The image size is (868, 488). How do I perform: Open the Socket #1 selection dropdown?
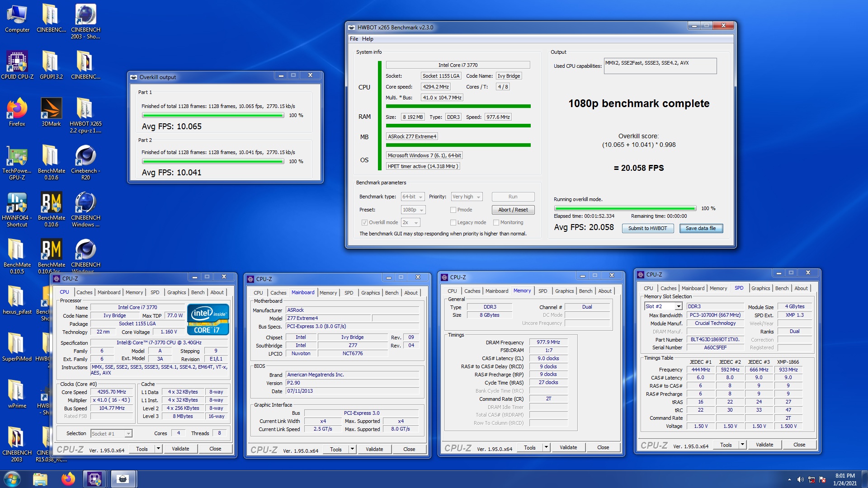[111, 433]
